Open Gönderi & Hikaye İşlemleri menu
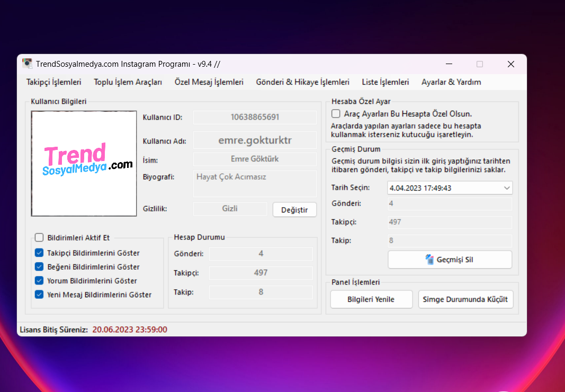This screenshot has width=565, height=392. pos(303,82)
